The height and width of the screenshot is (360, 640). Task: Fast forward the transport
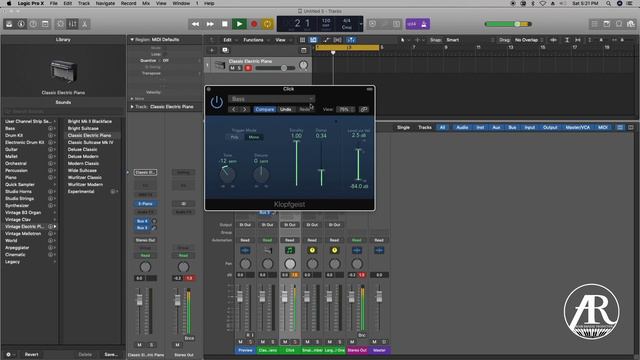pyautogui.click(x=210, y=24)
